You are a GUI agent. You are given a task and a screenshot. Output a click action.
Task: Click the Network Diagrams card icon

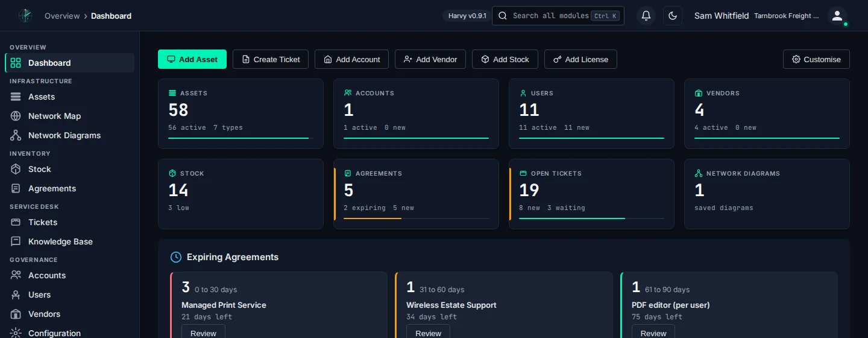[699, 173]
